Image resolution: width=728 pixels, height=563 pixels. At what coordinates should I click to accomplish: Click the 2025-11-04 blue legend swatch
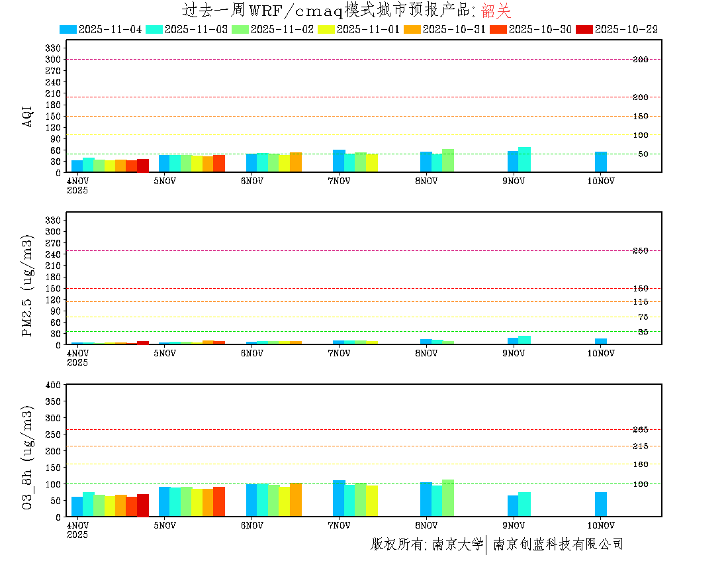[x=68, y=29]
